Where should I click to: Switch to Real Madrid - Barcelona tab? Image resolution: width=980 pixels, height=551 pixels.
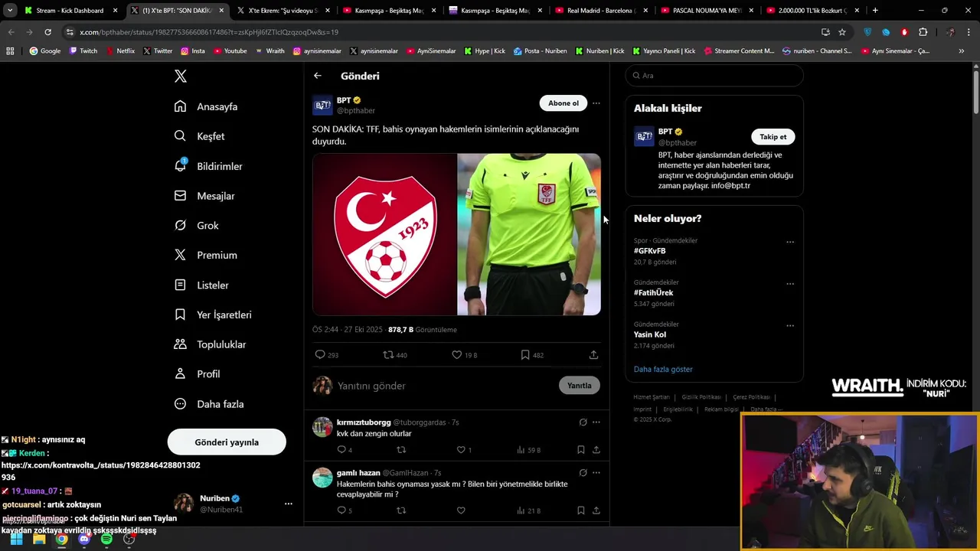(x=600, y=11)
